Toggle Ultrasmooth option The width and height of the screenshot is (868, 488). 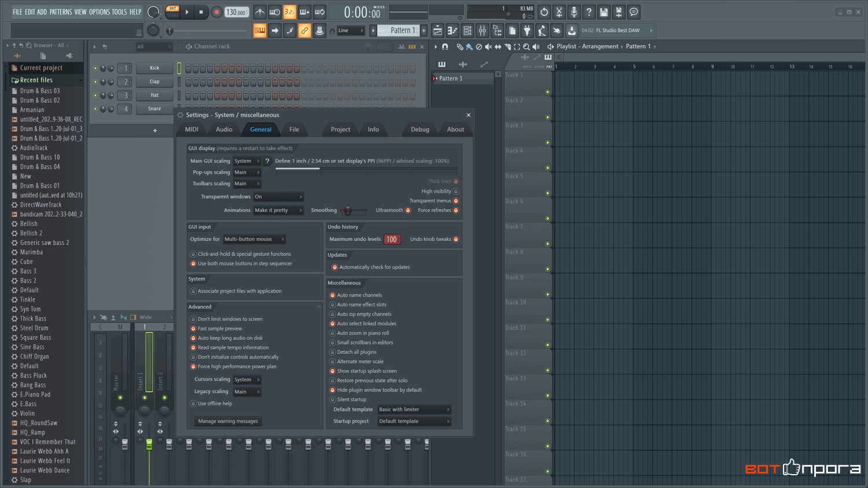click(x=408, y=210)
